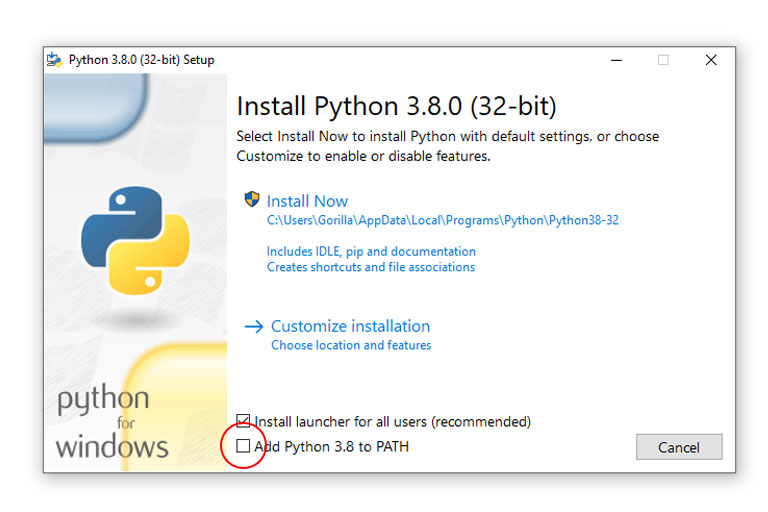Click the Python logo in the left panel
Screen dimensions: 768x512
(x=135, y=240)
